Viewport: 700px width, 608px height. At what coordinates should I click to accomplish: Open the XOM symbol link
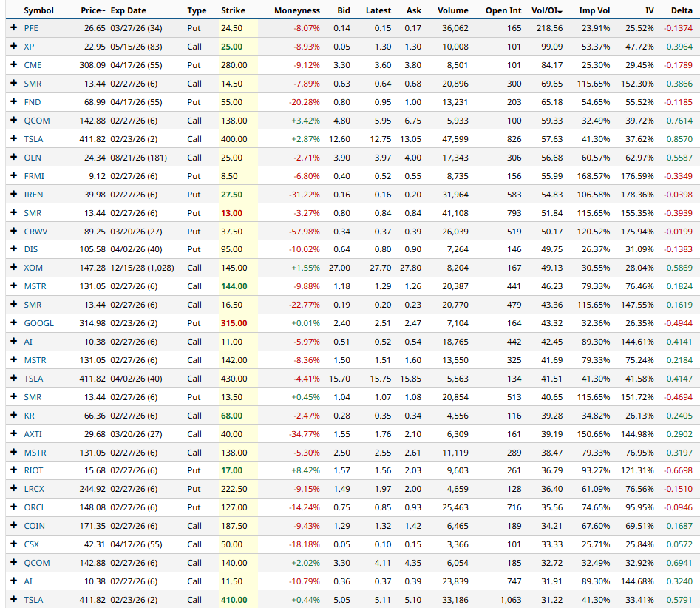point(33,268)
